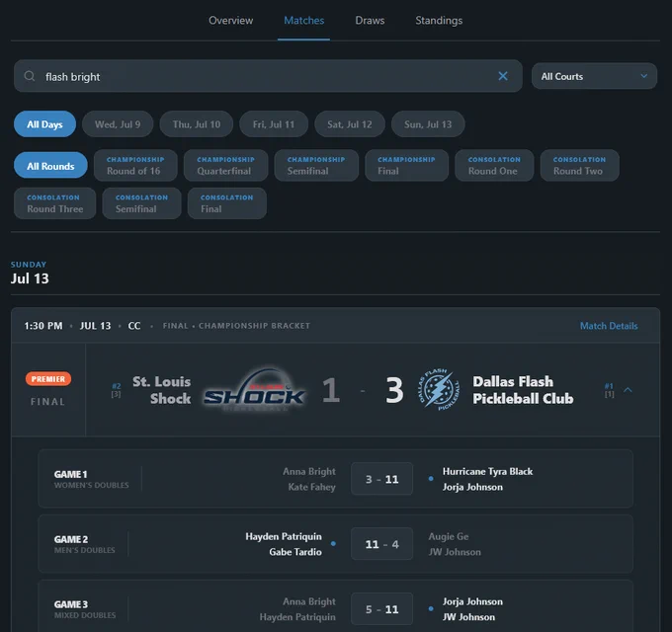
Task: Click the St. Louis Shock team name
Action: click(x=161, y=390)
